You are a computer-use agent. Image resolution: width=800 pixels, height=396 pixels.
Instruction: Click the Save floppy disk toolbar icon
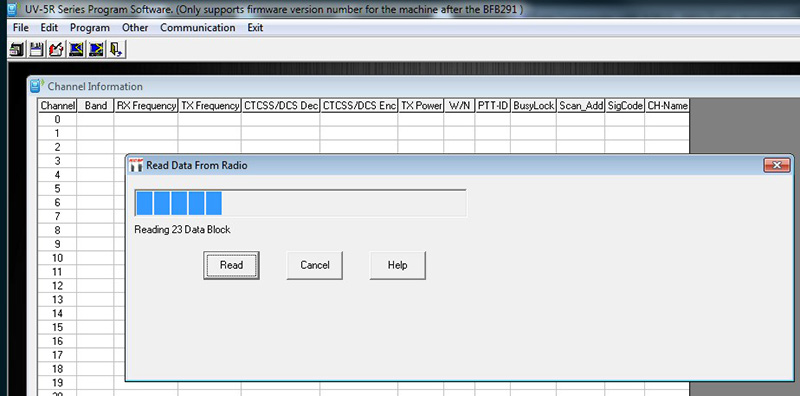click(36, 50)
